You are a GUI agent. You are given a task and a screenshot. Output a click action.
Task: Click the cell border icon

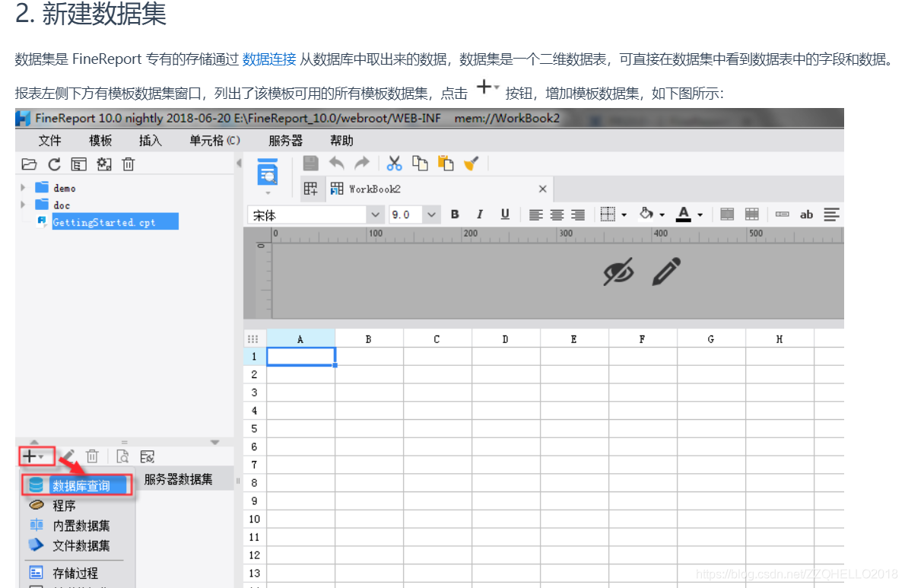[x=608, y=215]
